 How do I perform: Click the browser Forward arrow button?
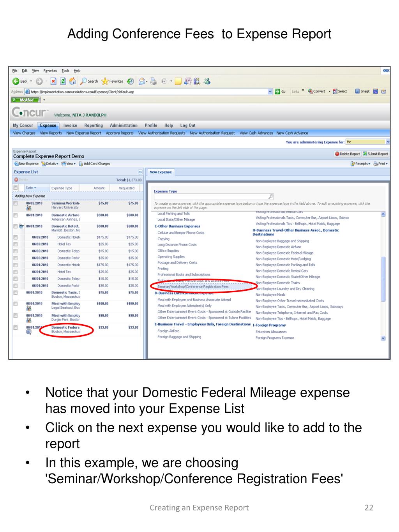coord(39,81)
